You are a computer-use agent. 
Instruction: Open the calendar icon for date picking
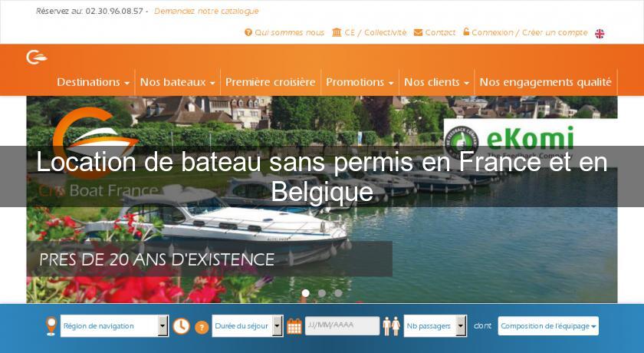[x=294, y=326]
